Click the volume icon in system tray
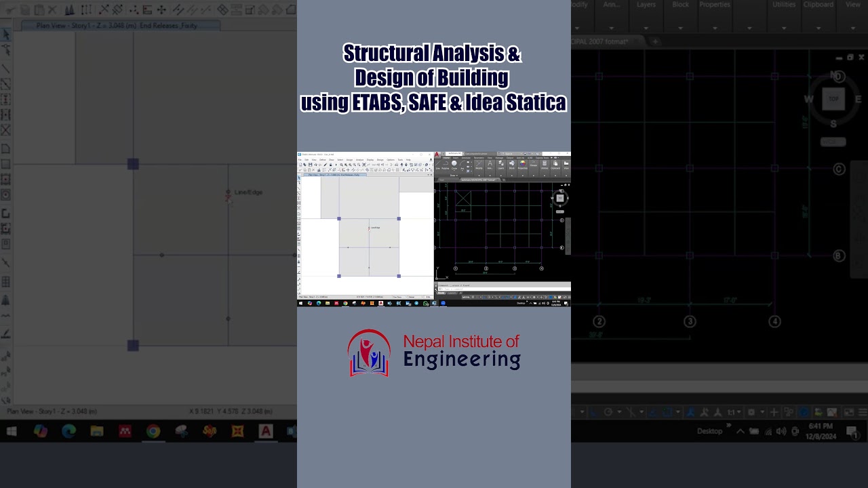The height and width of the screenshot is (488, 868). point(781,431)
